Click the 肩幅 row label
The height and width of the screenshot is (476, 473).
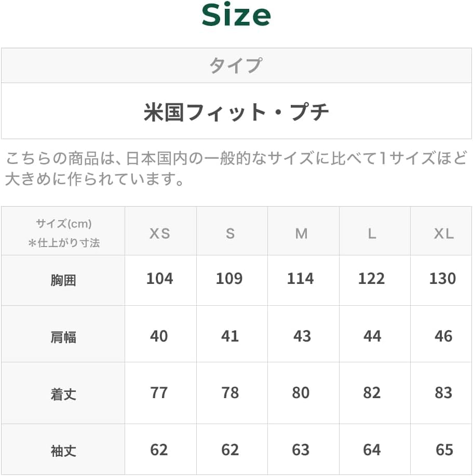[x=63, y=337]
